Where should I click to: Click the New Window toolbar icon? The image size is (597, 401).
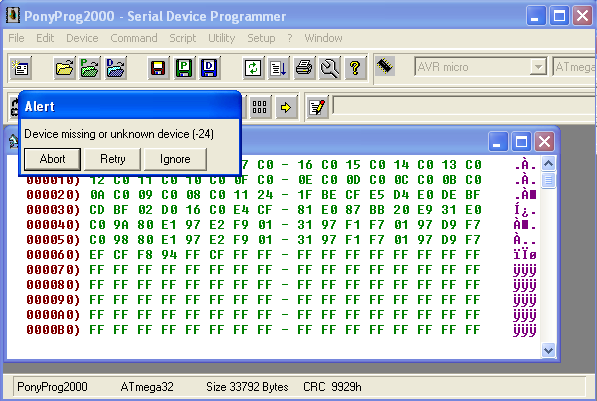click(21, 69)
